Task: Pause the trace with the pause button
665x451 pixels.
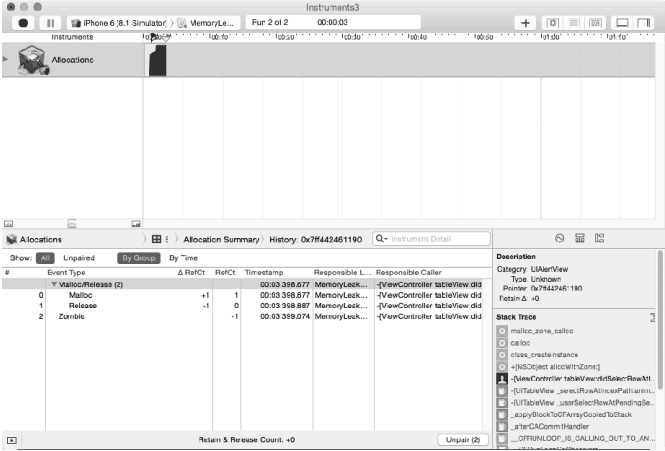Action: [52, 22]
